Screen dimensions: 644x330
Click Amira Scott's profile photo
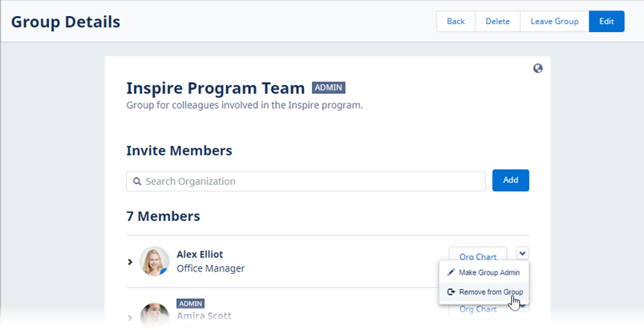coord(154,316)
